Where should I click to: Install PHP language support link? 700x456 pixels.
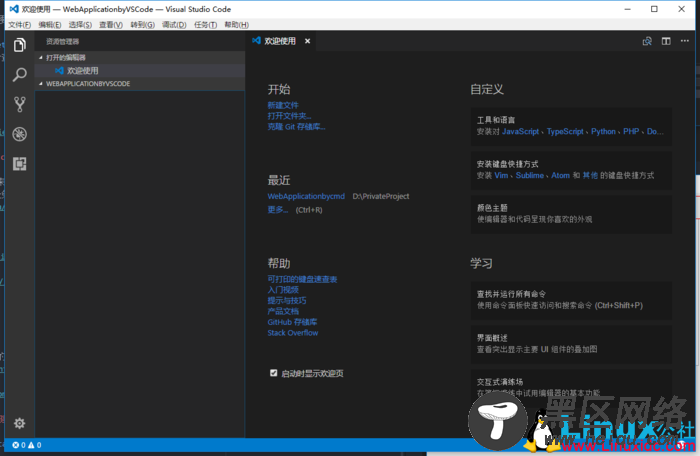click(x=631, y=131)
